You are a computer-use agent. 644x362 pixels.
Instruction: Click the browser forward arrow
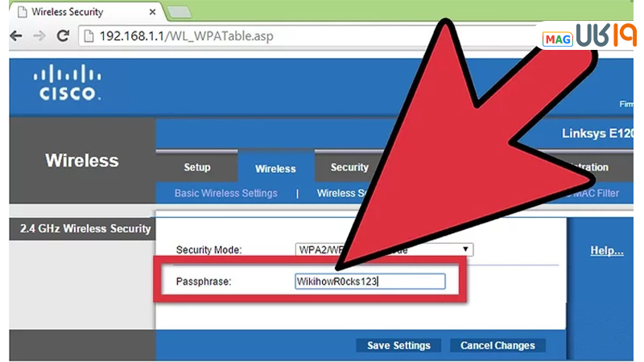click(x=38, y=37)
